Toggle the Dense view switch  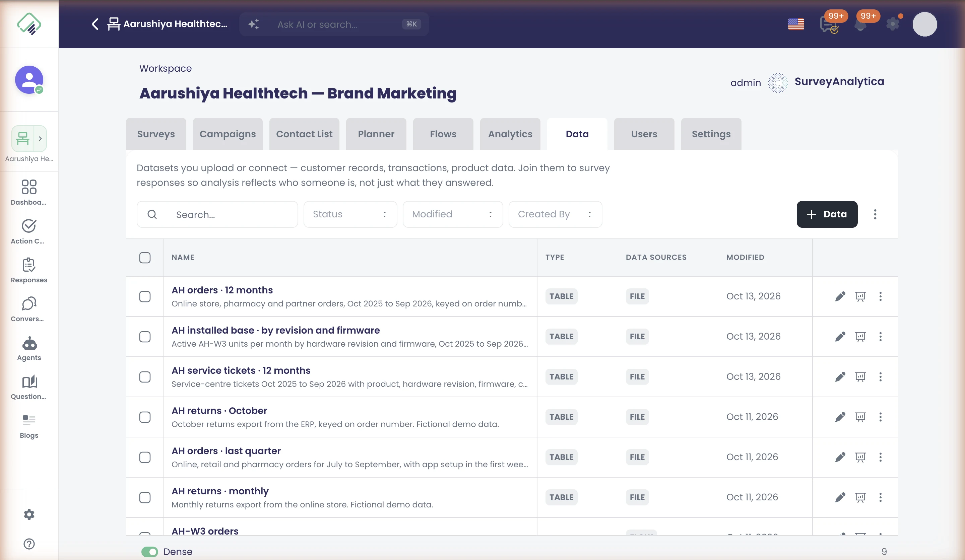tap(149, 552)
